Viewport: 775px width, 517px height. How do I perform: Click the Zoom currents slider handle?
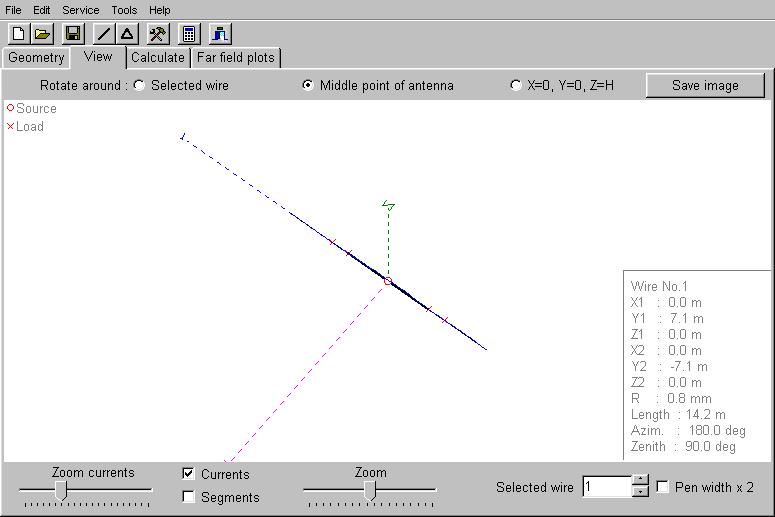click(x=61, y=489)
